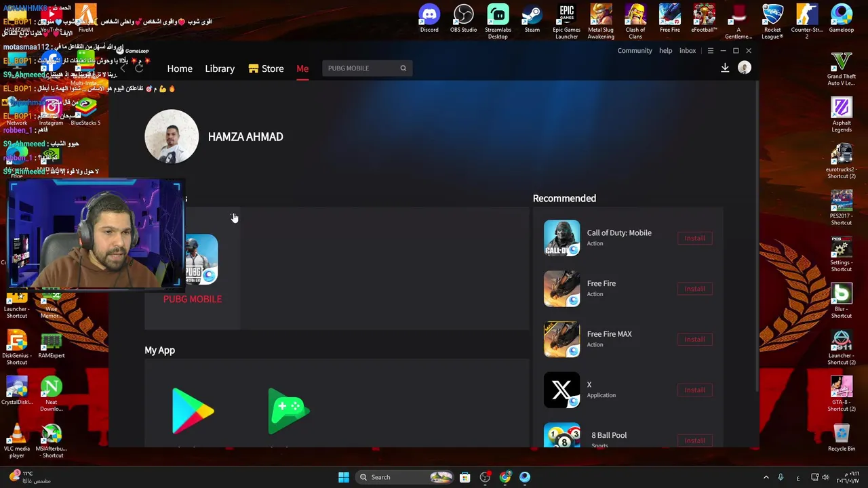Open Windows Start menu

coord(344,477)
